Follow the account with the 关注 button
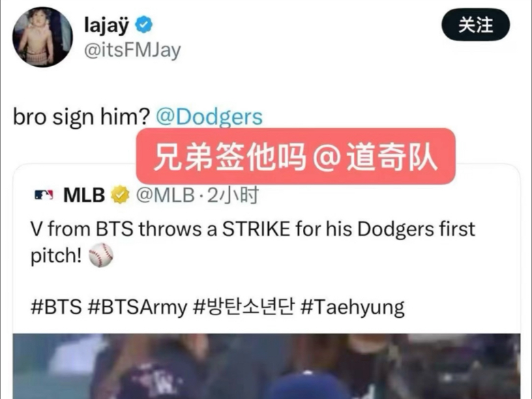The width and height of the screenshot is (532, 399). (x=475, y=25)
